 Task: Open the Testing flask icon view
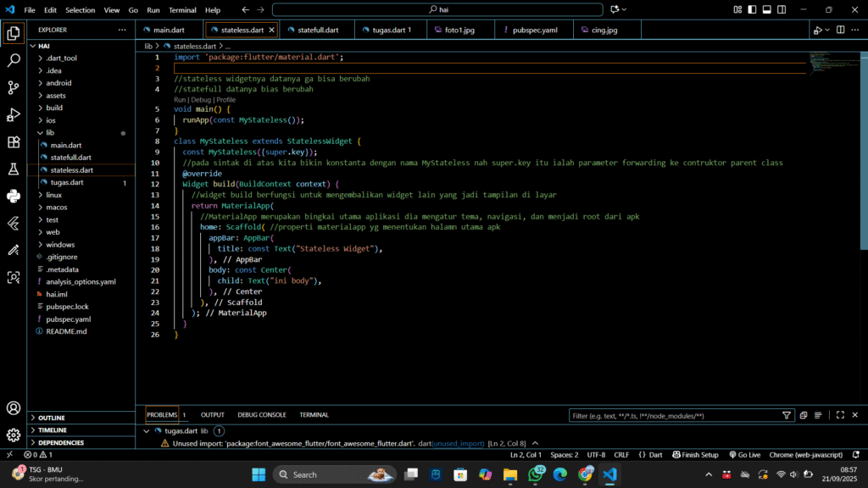pyautogui.click(x=14, y=169)
